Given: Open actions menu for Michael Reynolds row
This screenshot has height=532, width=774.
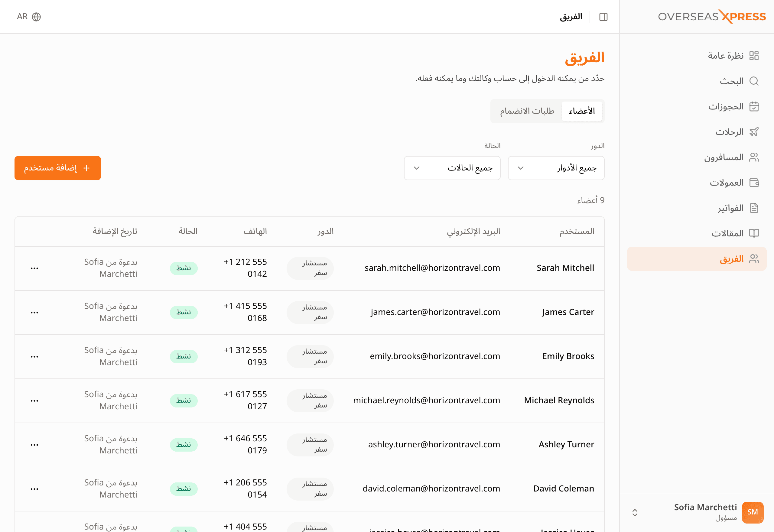Looking at the screenshot, I should tap(34, 401).
